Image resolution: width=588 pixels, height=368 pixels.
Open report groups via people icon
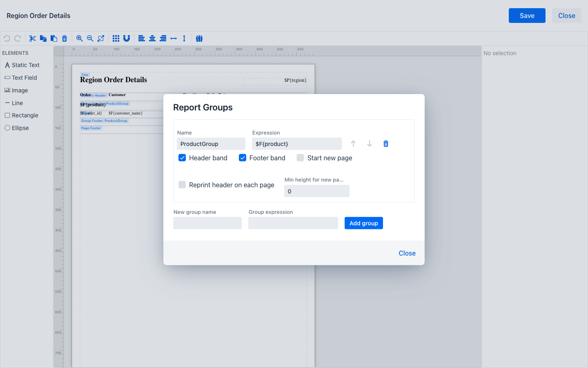point(199,38)
